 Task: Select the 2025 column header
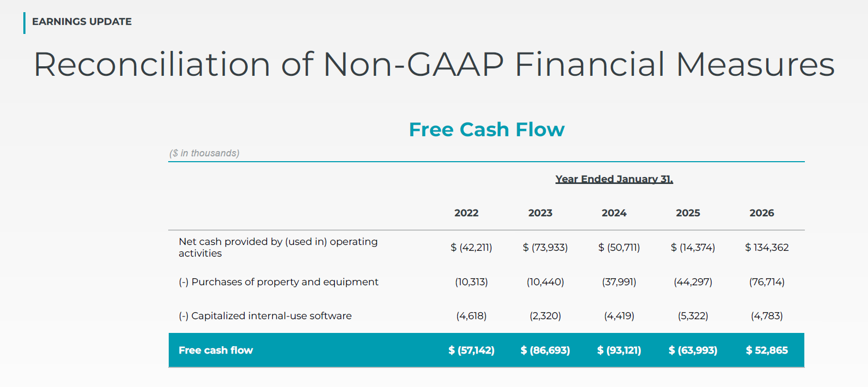(688, 213)
